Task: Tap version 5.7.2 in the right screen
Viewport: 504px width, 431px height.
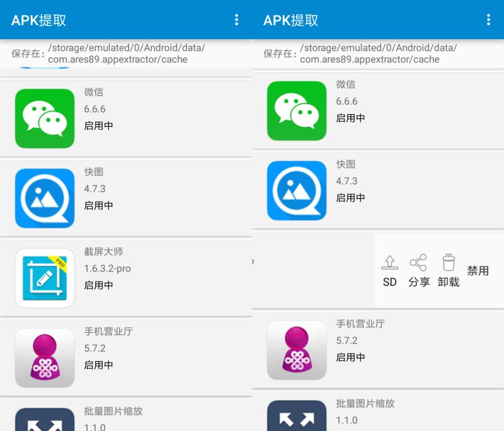Action: coord(347,340)
